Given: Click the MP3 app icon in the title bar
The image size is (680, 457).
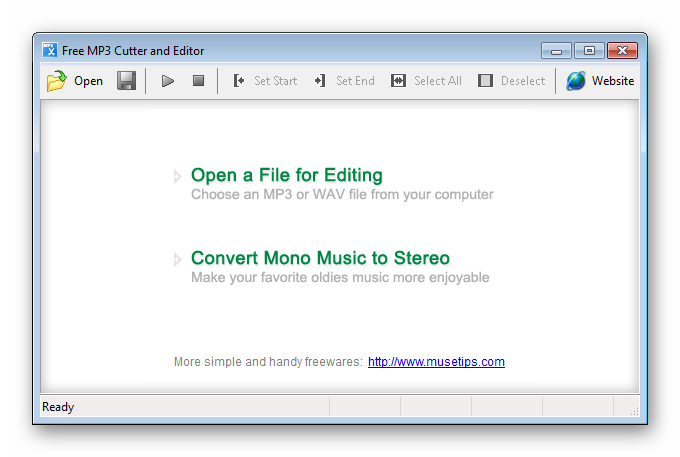Looking at the screenshot, I should pos(50,50).
